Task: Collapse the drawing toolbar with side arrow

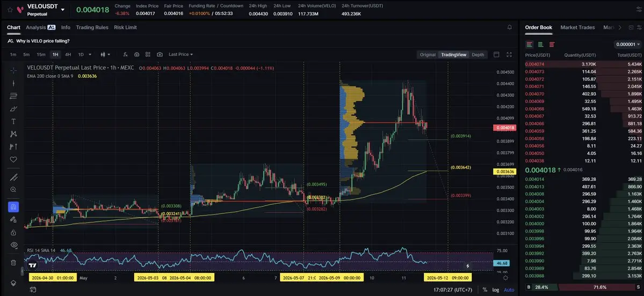Action: coord(22,271)
